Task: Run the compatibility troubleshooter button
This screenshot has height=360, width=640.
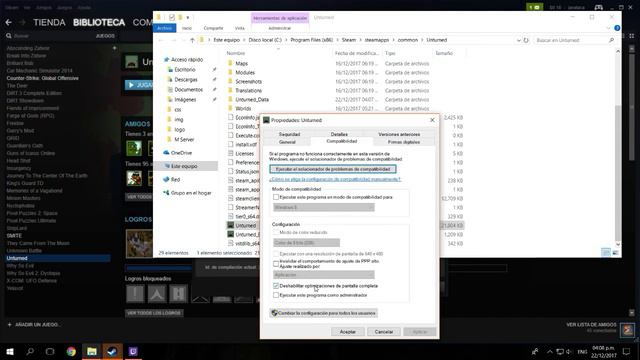Action: coord(333,169)
